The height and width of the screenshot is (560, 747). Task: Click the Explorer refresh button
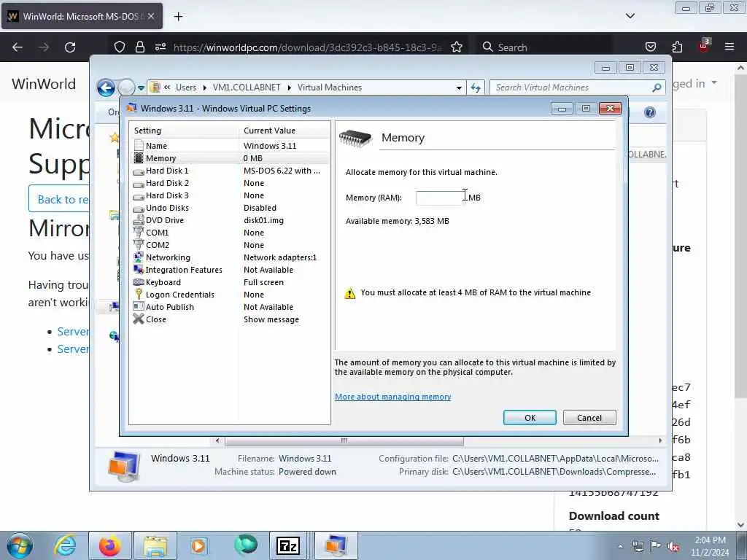pos(476,87)
